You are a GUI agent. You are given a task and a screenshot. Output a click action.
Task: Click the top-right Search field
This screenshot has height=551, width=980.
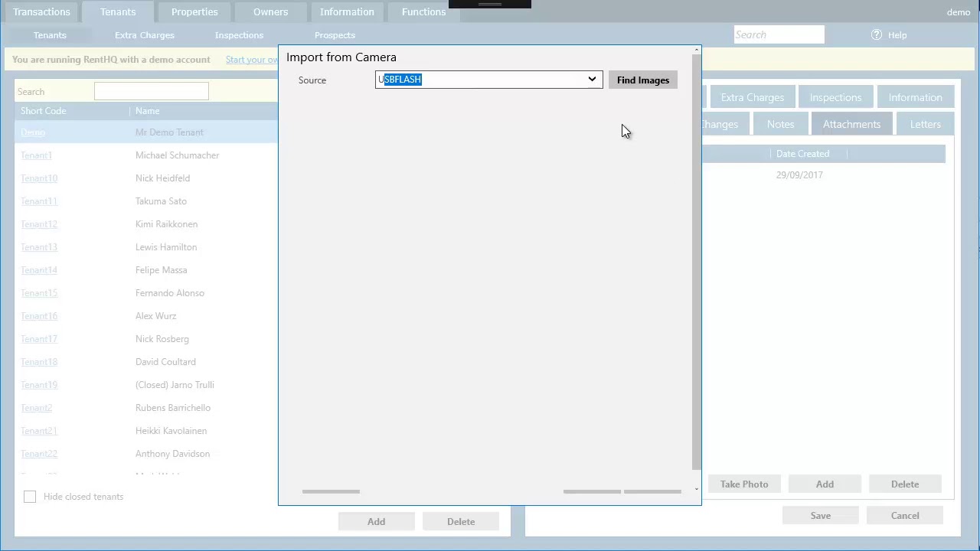coord(779,34)
